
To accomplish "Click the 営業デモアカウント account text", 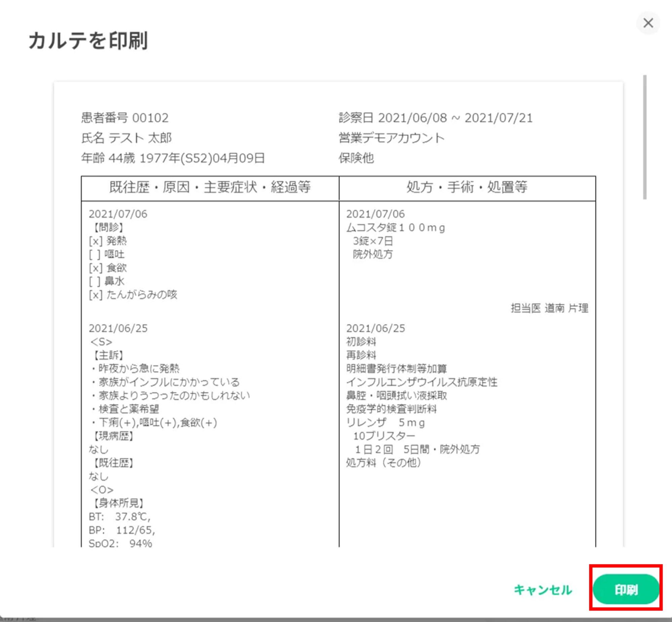I will coord(391,138).
